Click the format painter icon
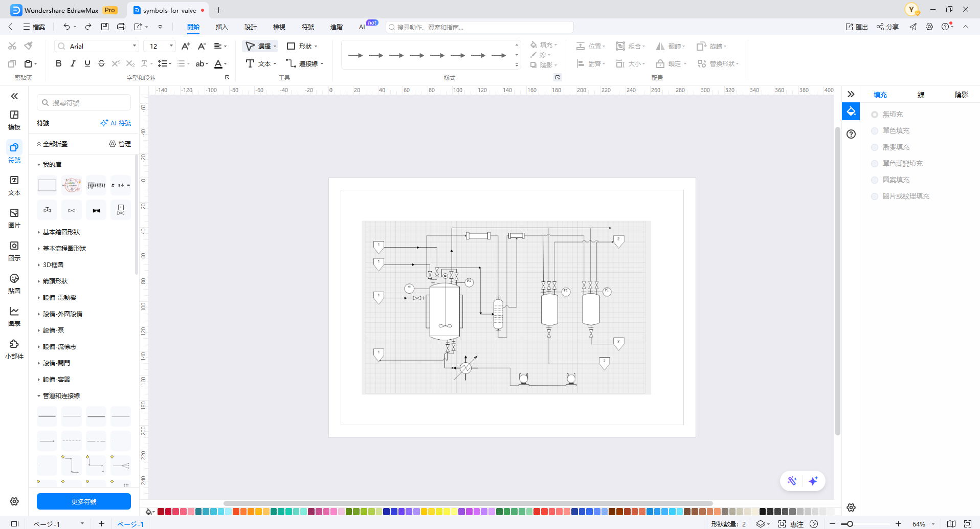Image resolution: width=980 pixels, height=529 pixels. pos(29,46)
